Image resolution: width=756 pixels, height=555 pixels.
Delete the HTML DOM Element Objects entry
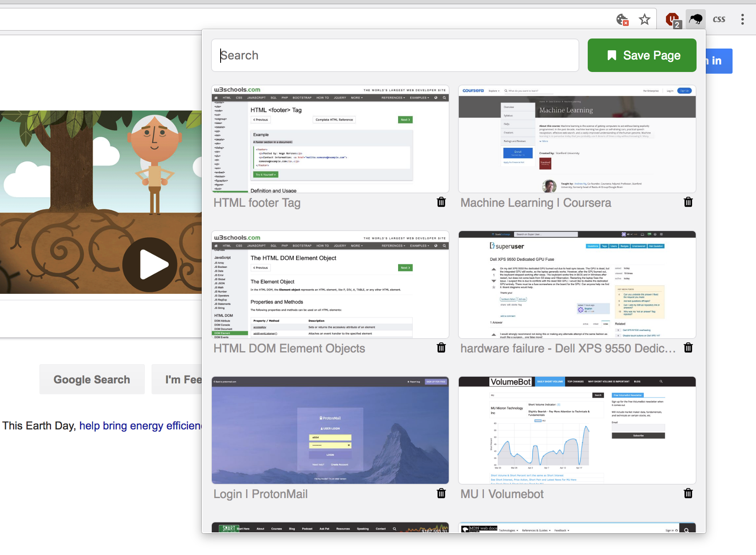coord(441,348)
